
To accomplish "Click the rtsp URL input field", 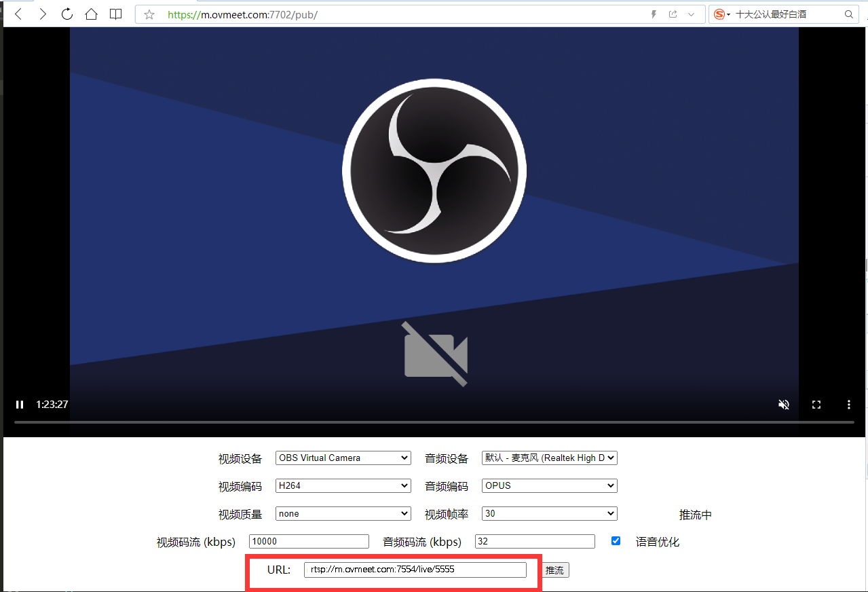I will pyautogui.click(x=416, y=570).
